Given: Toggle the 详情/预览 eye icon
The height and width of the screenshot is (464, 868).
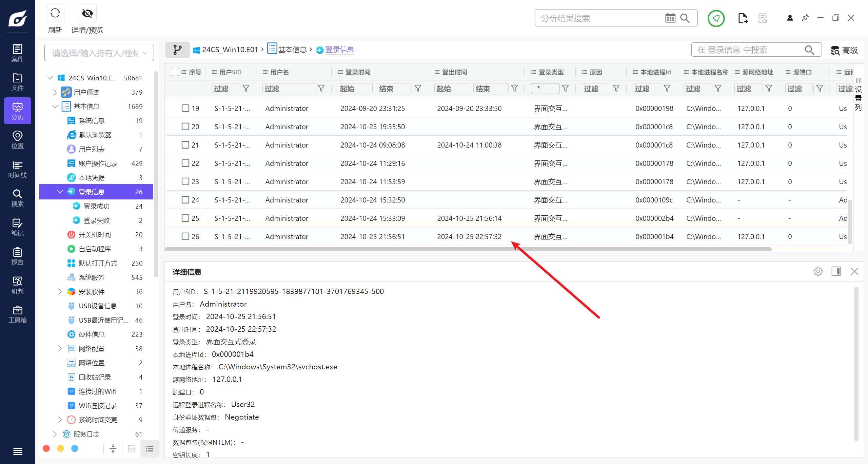Looking at the screenshot, I should [x=87, y=14].
